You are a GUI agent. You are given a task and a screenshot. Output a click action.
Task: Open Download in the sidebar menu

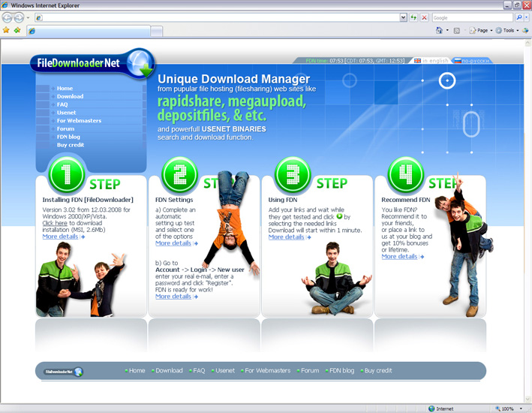(71, 96)
